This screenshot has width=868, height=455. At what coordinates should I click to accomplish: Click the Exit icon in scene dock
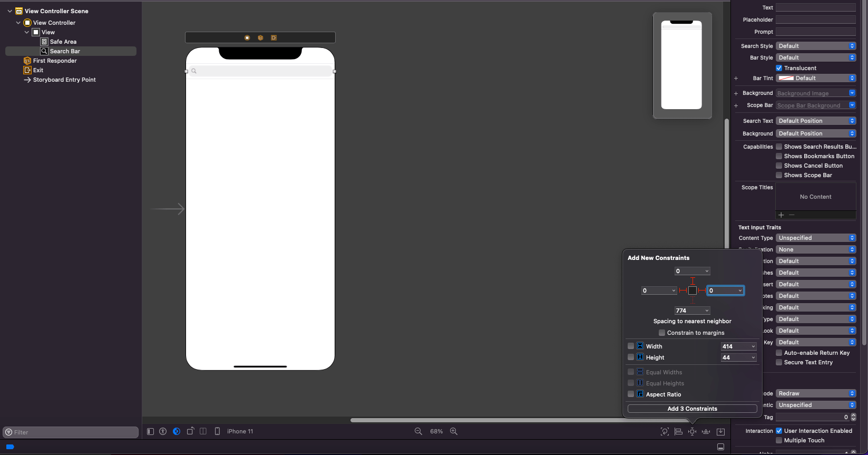(274, 37)
